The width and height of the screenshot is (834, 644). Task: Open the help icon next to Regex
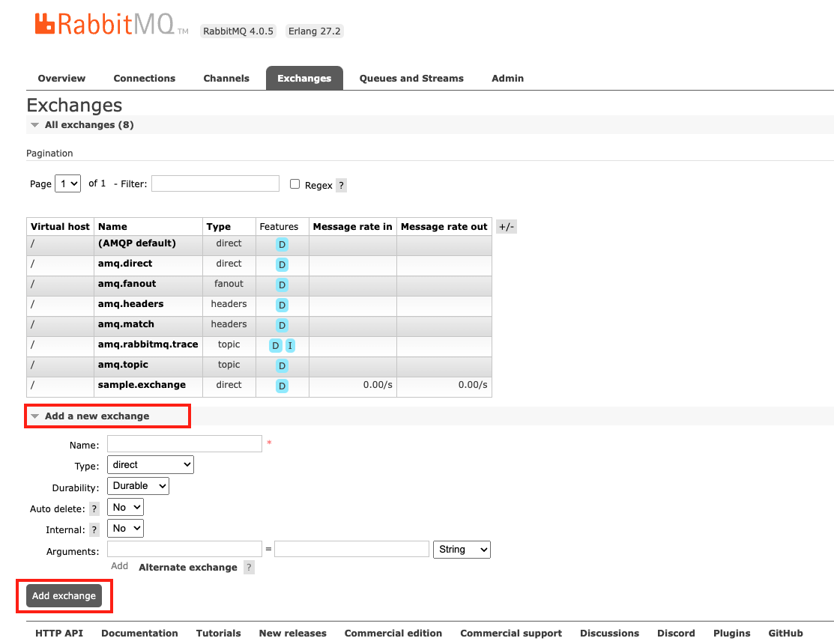[341, 185]
